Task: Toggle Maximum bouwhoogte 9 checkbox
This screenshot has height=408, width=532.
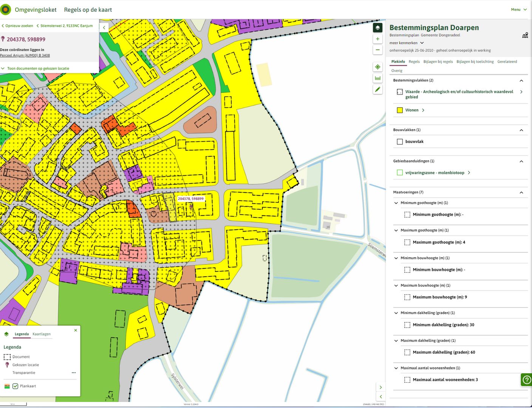Action: 407,297
